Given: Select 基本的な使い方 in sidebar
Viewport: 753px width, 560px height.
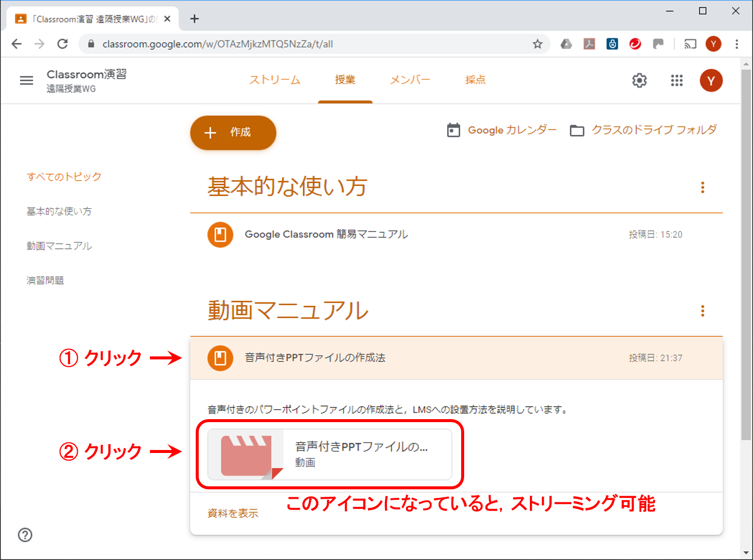Looking at the screenshot, I should (59, 212).
